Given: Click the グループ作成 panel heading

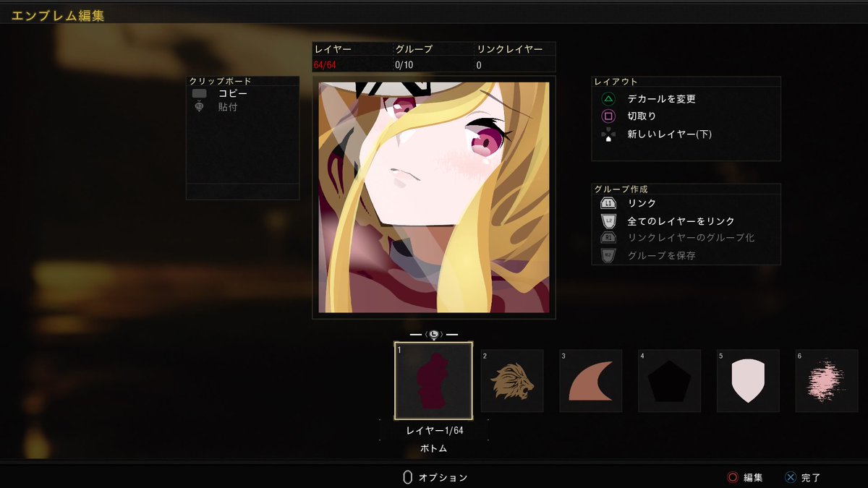Looking at the screenshot, I should point(621,189).
